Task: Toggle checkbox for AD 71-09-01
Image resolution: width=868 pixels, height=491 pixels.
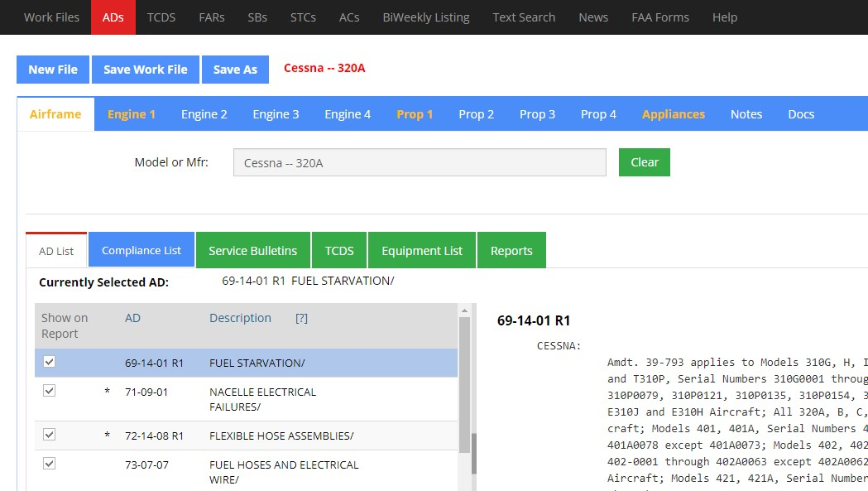Action: click(x=49, y=391)
